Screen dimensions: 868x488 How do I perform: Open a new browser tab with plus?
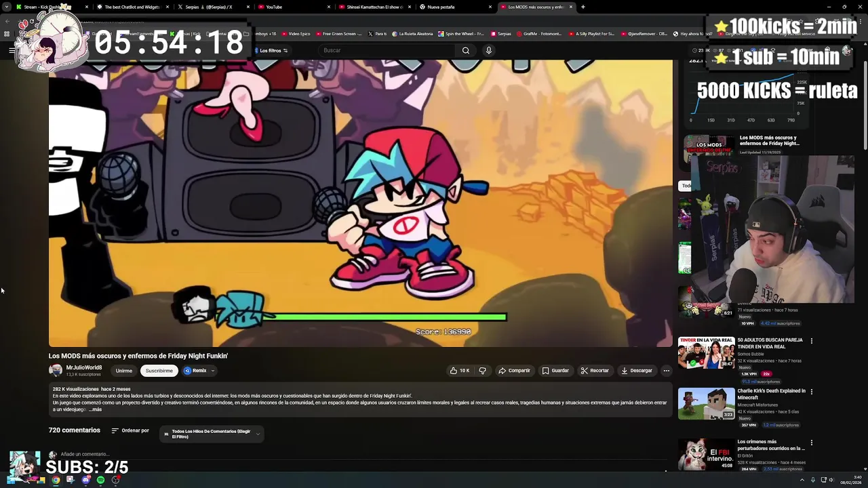point(583,7)
